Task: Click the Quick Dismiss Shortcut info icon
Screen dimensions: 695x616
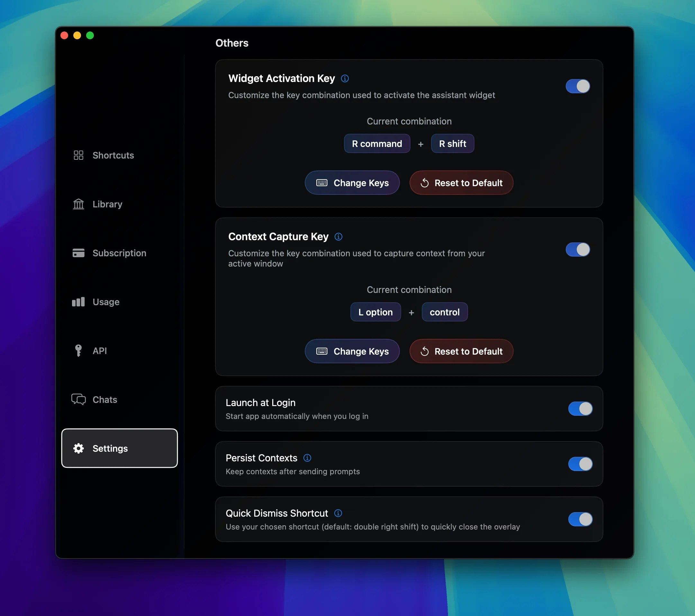Action: pos(338,513)
